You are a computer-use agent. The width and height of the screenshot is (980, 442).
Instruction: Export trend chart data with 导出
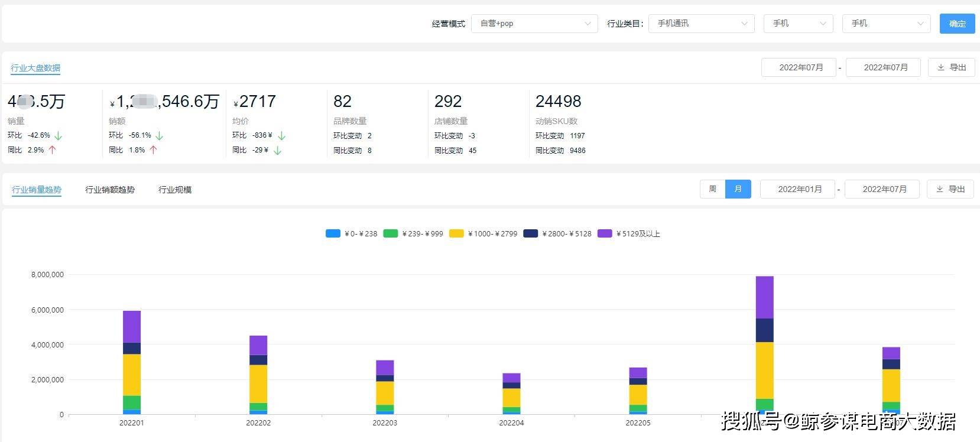click(x=950, y=189)
